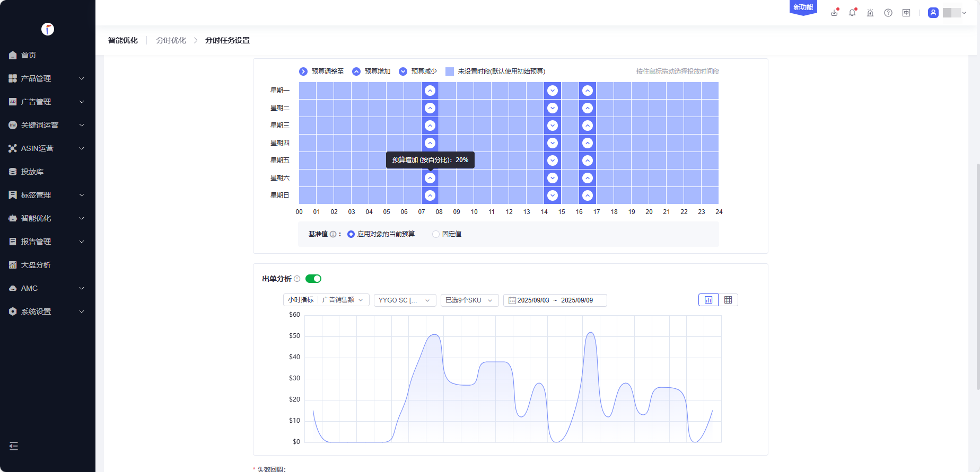Screen dimensions: 980x472
Task: Click 分时优化 breadcrumb link
Action: coord(171,40)
